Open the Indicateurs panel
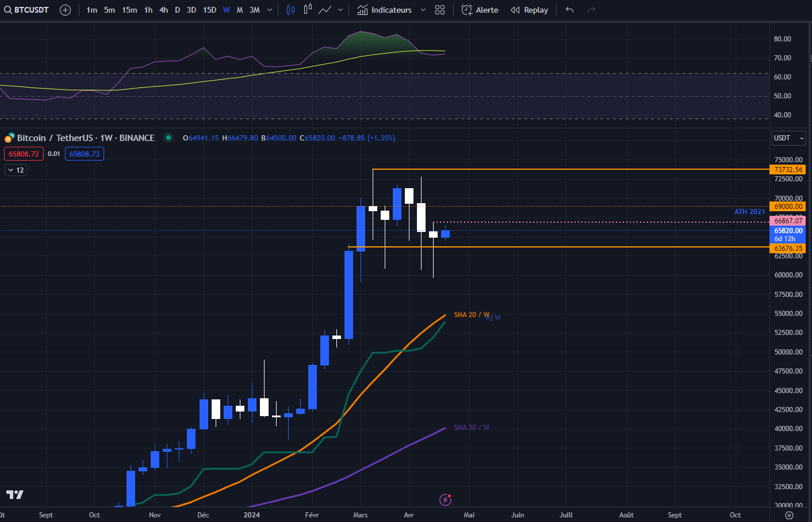This screenshot has height=522, width=812. tap(387, 9)
